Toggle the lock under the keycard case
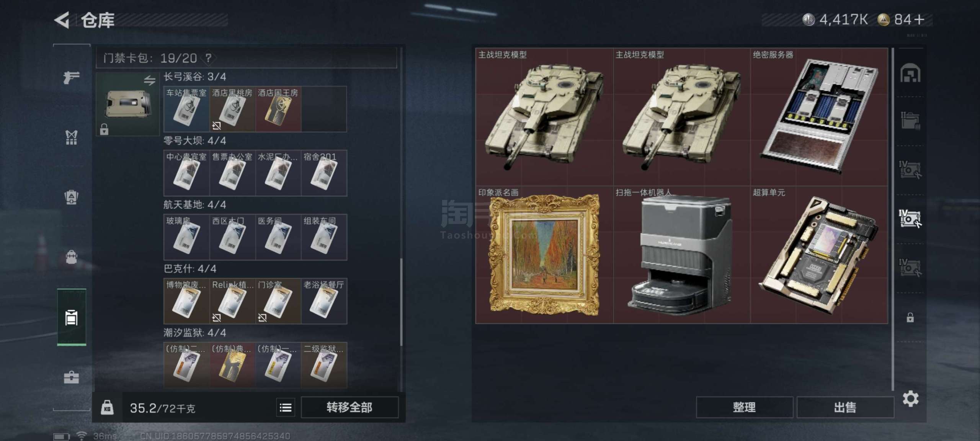The height and width of the screenshot is (441, 980). point(104,129)
